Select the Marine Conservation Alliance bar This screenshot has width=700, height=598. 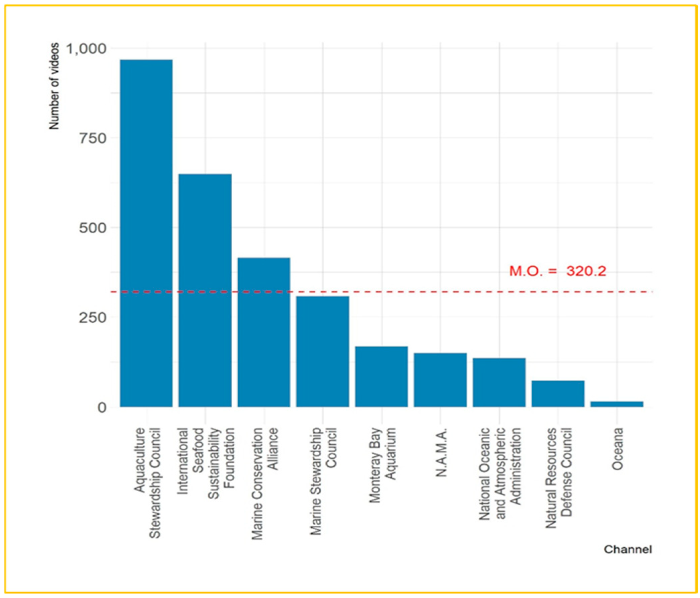[263, 332]
